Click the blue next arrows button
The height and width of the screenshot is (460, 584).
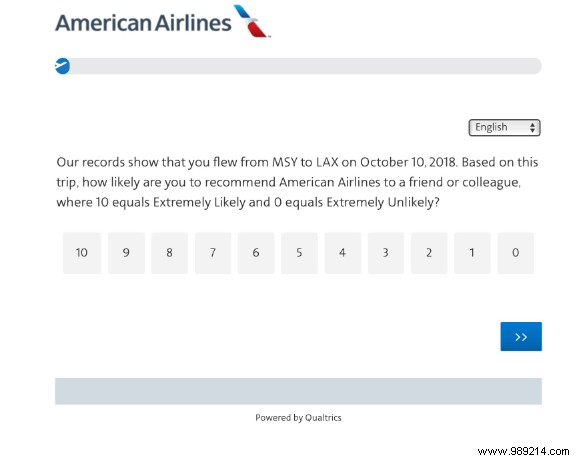tap(521, 336)
